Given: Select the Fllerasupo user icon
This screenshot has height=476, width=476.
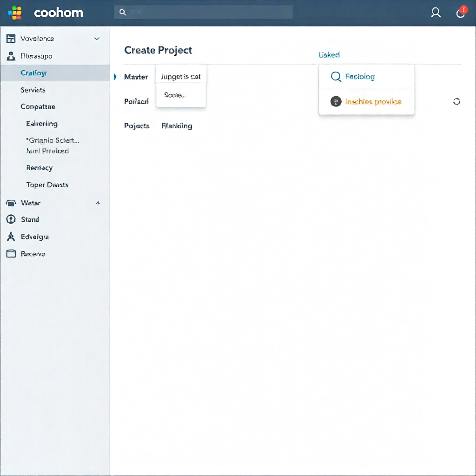Looking at the screenshot, I should 11,56.
